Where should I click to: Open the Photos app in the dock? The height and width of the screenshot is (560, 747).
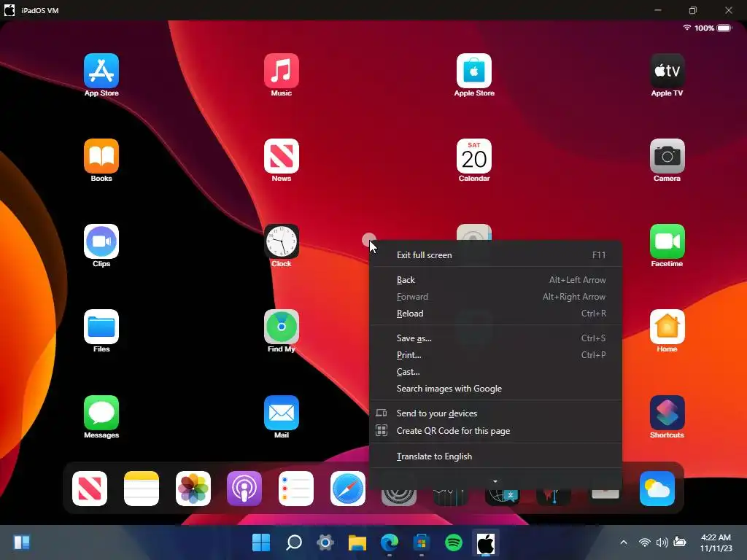point(193,489)
